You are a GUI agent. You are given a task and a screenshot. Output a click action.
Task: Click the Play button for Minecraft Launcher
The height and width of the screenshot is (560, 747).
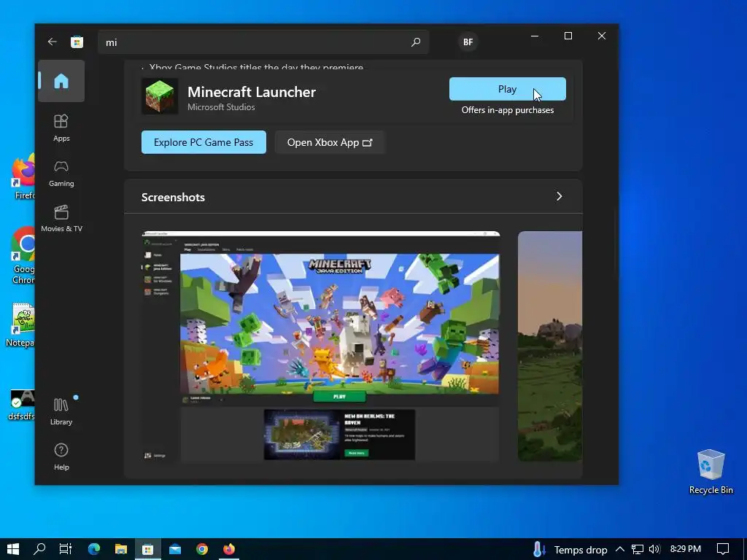508,89
